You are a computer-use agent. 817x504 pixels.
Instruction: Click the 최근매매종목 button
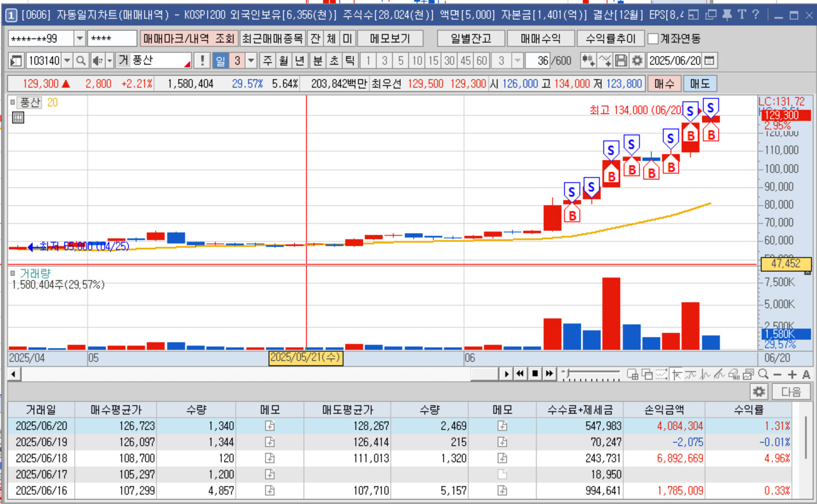click(273, 39)
